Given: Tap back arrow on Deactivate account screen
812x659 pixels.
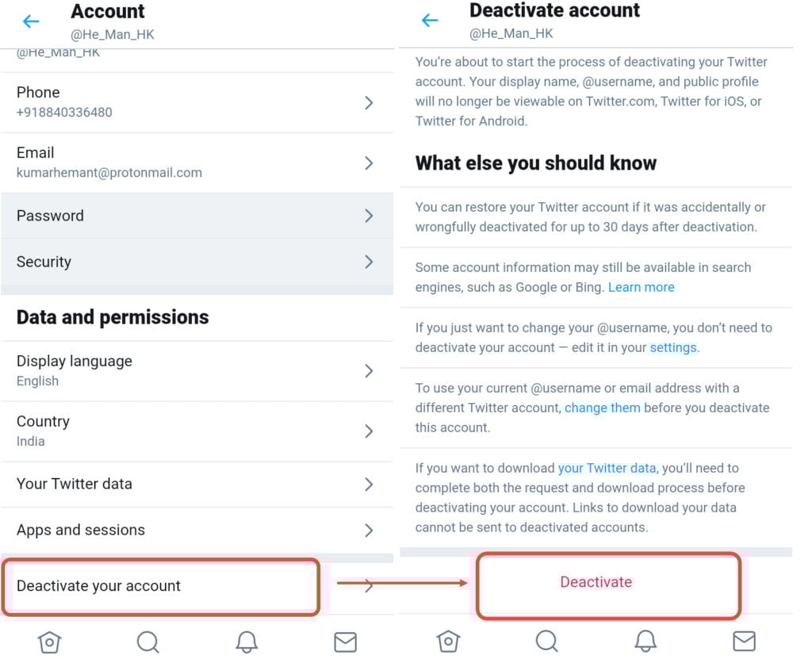Looking at the screenshot, I should tap(430, 20).
